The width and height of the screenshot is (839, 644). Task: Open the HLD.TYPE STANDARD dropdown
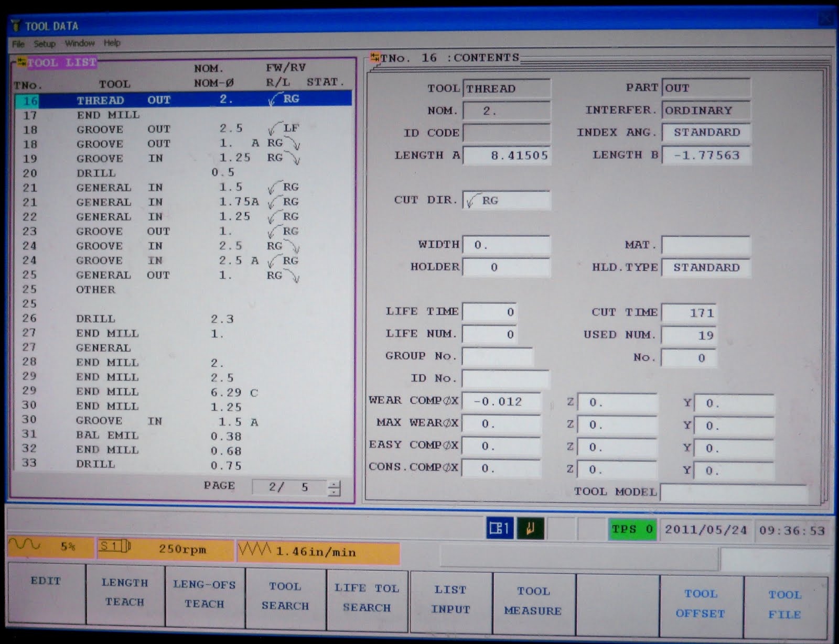click(705, 268)
